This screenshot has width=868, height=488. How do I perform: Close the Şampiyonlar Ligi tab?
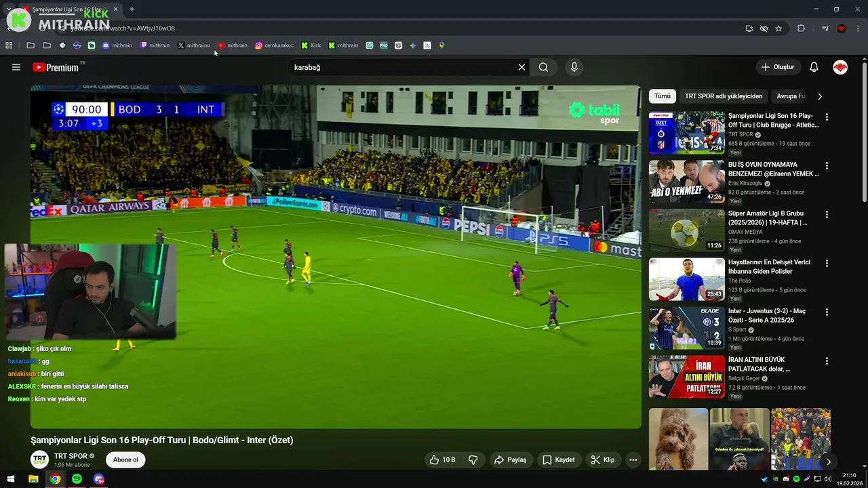click(x=116, y=9)
